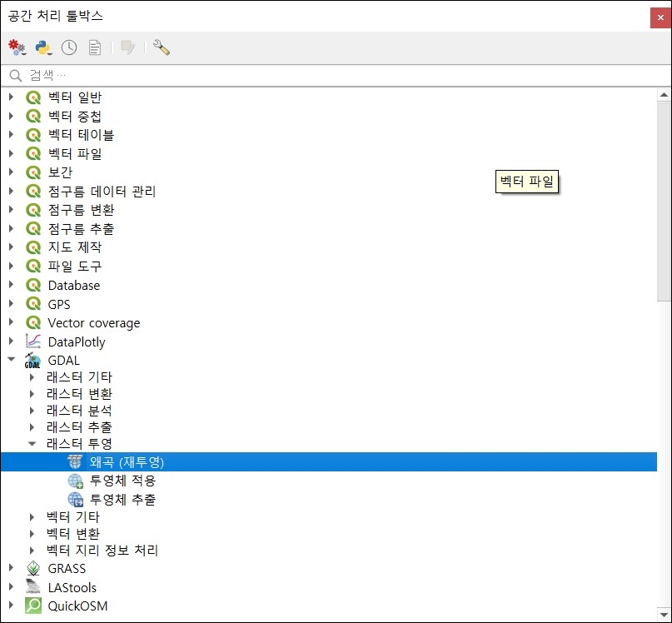The height and width of the screenshot is (623, 672).
Task: Expand the GRASS provider group
Action: [12, 568]
